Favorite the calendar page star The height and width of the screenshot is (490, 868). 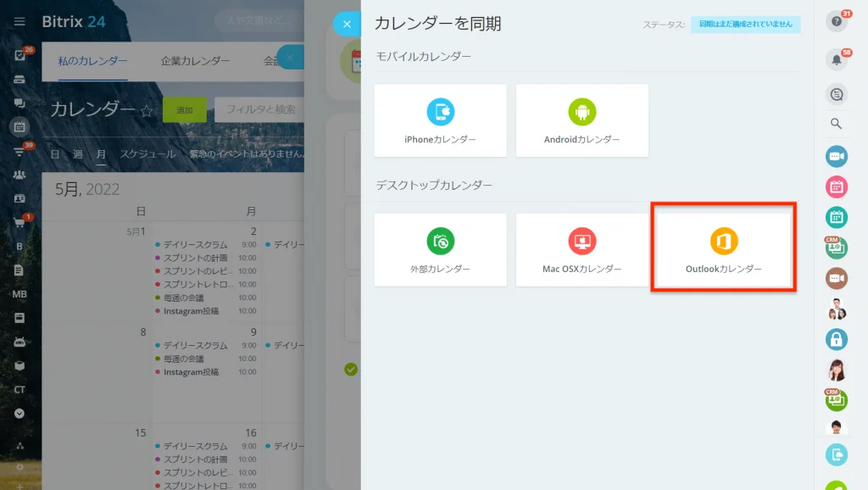(x=146, y=111)
